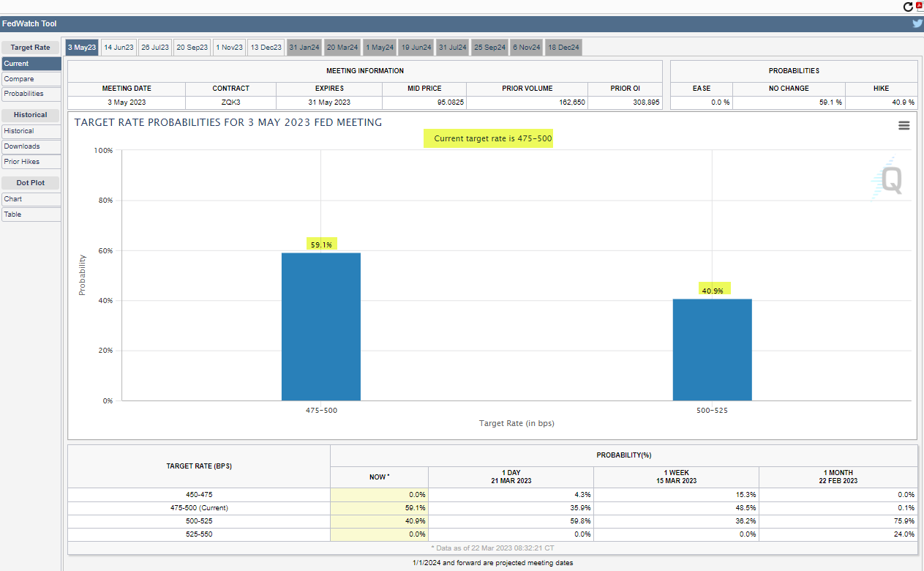Click the 59.1% bar data label
Viewport: 924px width, 571px height.
click(x=322, y=245)
